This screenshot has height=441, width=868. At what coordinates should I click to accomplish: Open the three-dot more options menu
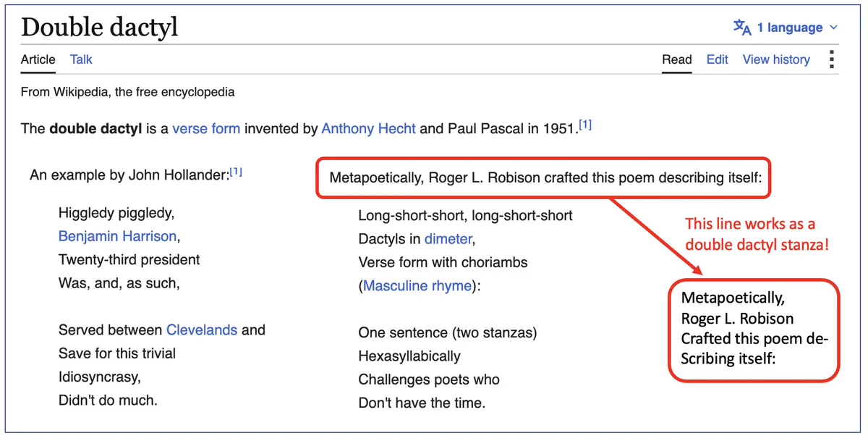point(832,59)
